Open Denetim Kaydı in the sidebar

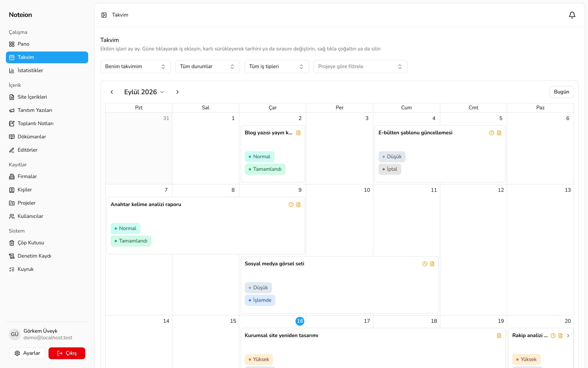click(x=47, y=256)
